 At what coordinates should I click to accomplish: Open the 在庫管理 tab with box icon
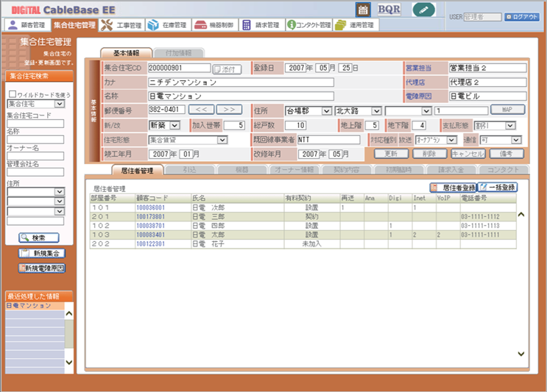[x=168, y=25]
